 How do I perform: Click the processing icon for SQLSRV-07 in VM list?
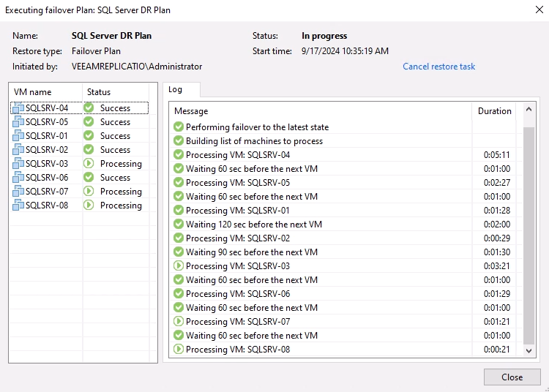coord(89,192)
